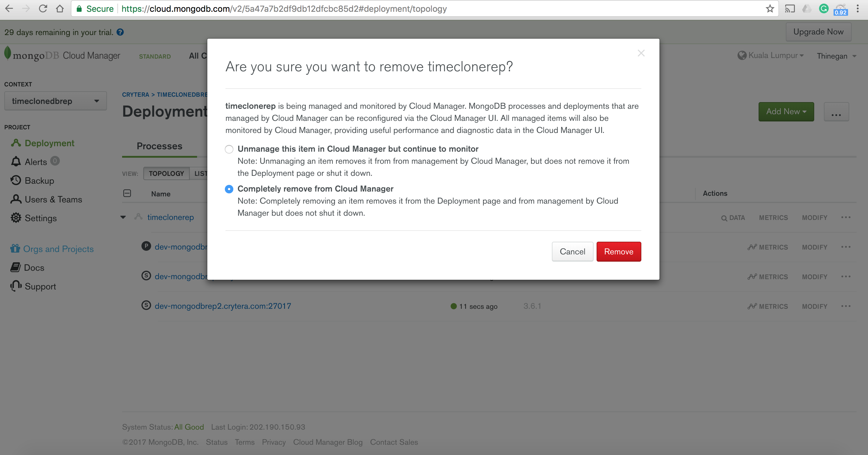Open the ellipsis menu beside Add New
The height and width of the screenshot is (455, 868).
tap(836, 111)
